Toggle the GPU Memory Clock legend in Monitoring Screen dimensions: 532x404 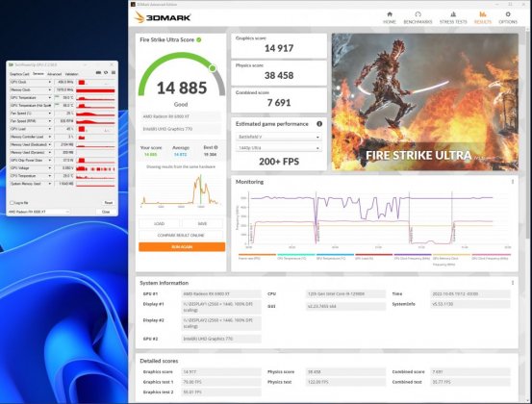(x=451, y=259)
